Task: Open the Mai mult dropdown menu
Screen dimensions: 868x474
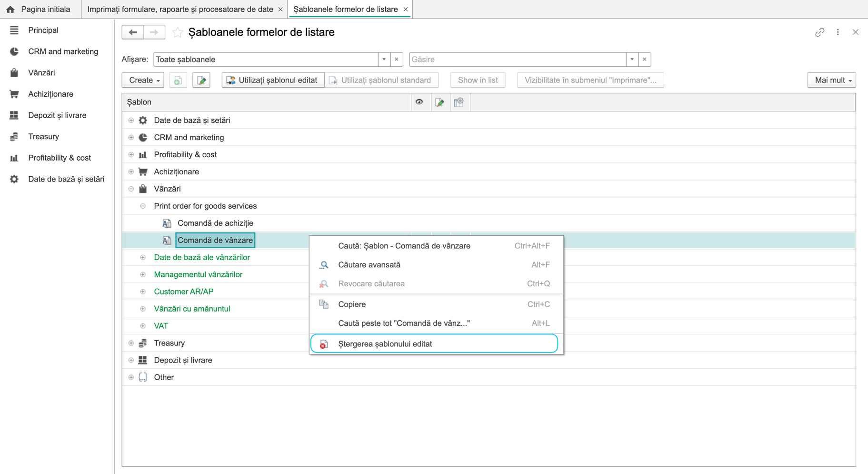Action: click(x=832, y=80)
